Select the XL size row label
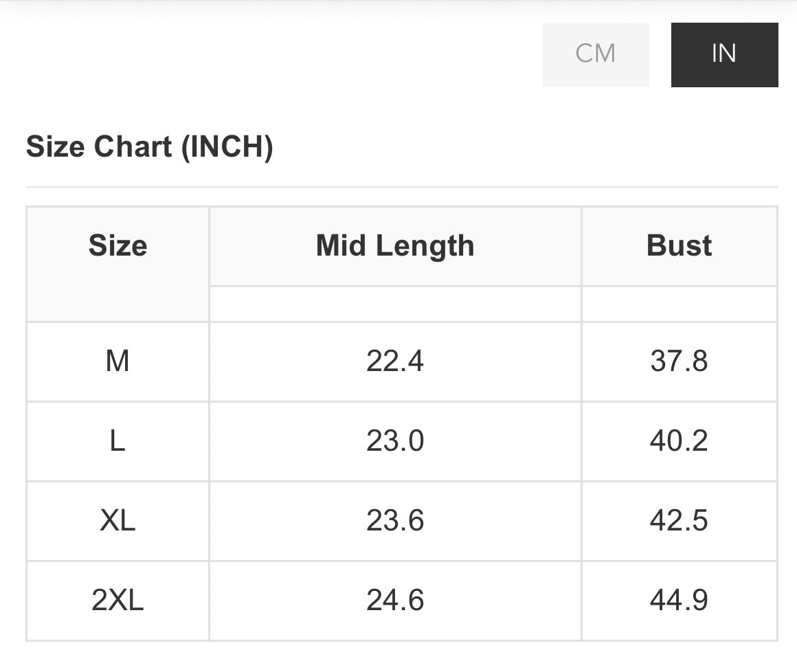797x672 pixels. point(117,521)
